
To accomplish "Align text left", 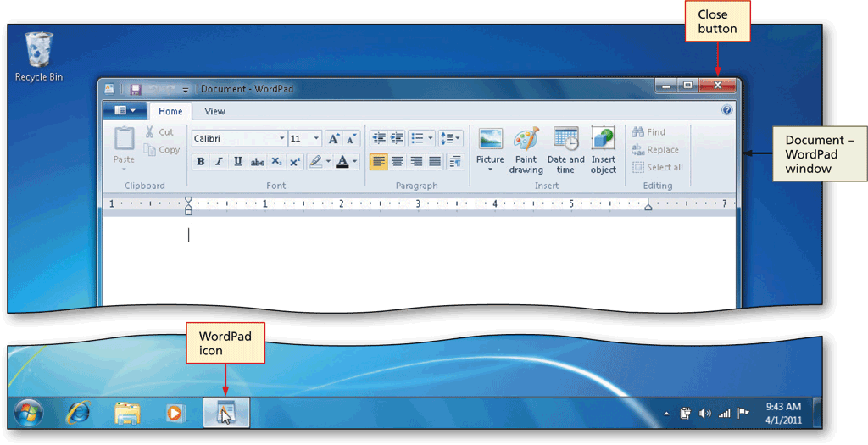I will point(379,162).
